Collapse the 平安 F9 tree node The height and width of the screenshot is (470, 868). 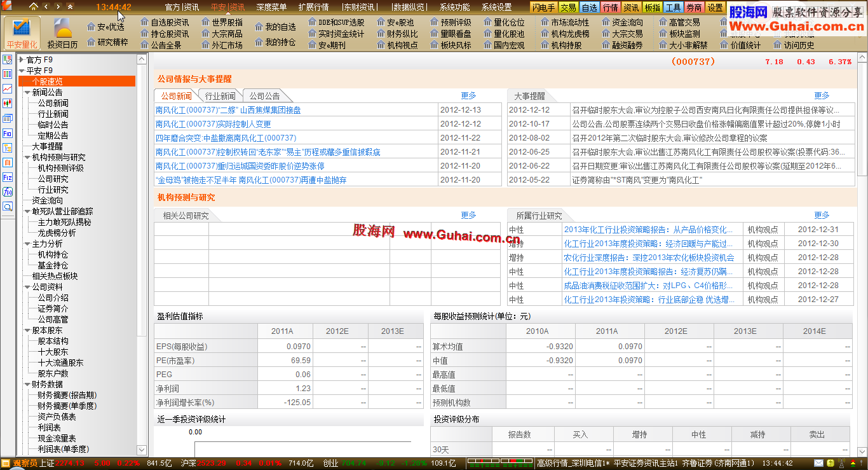click(x=22, y=71)
